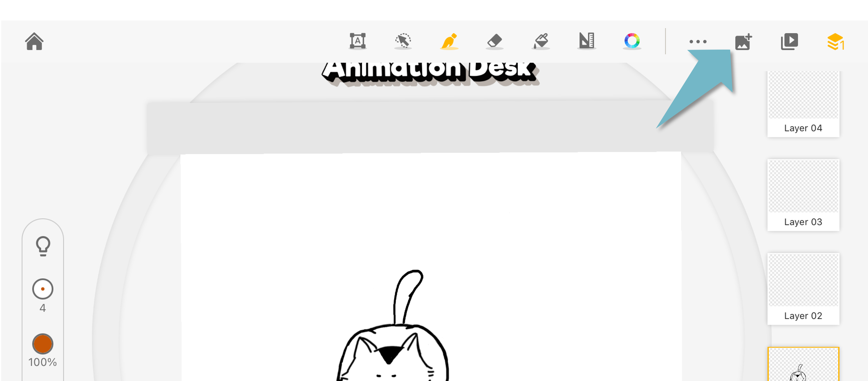Open the Notch ruler tool
Image resolution: width=868 pixels, height=381 pixels.
(x=588, y=41)
